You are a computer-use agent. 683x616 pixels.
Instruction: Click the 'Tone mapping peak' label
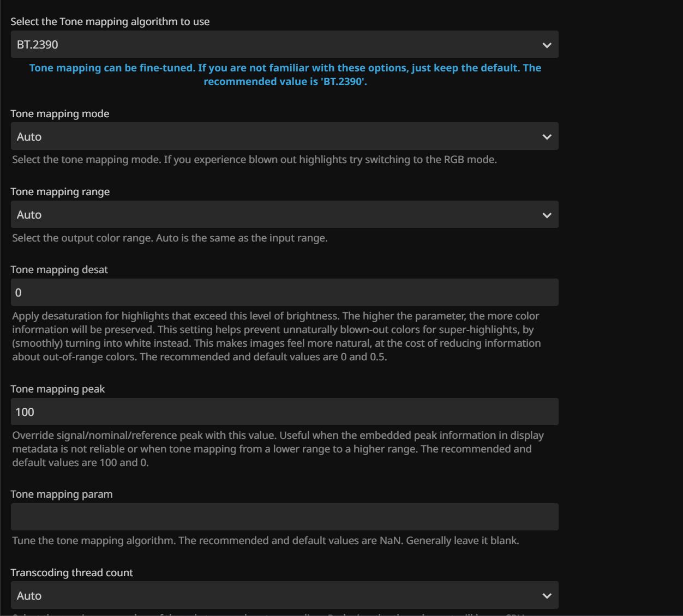click(x=58, y=389)
